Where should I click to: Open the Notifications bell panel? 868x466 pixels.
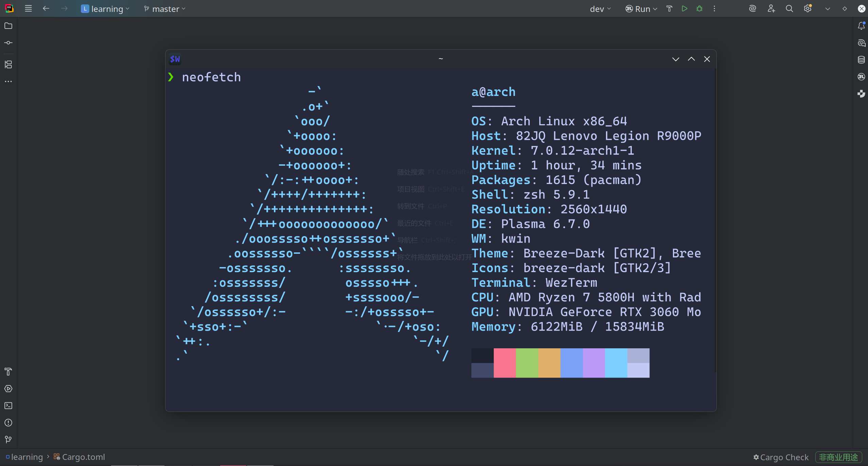coord(861,26)
